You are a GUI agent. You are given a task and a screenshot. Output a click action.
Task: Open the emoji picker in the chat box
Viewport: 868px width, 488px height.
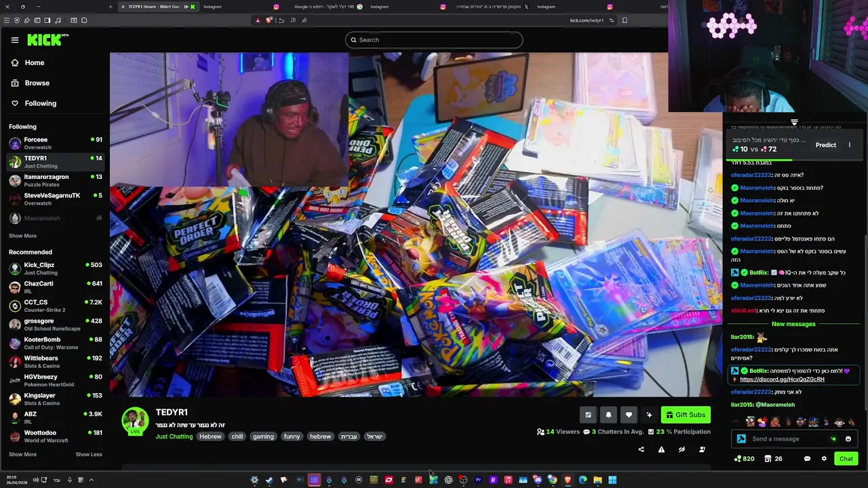(x=848, y=439)
